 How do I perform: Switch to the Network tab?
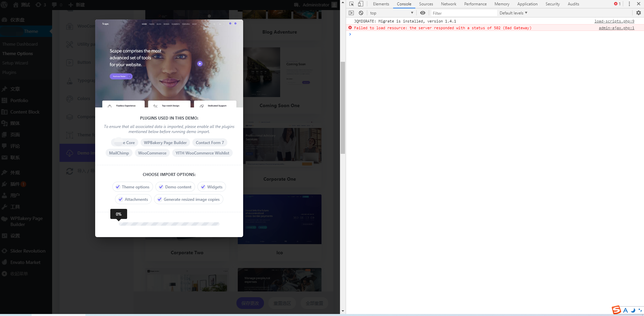click(448, 4)
